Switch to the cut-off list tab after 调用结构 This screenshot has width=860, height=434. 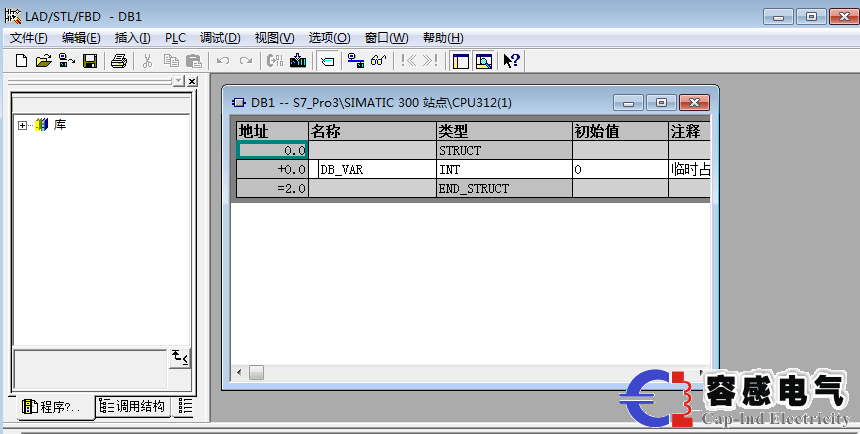pyautogui.click(x=185, y=406)
